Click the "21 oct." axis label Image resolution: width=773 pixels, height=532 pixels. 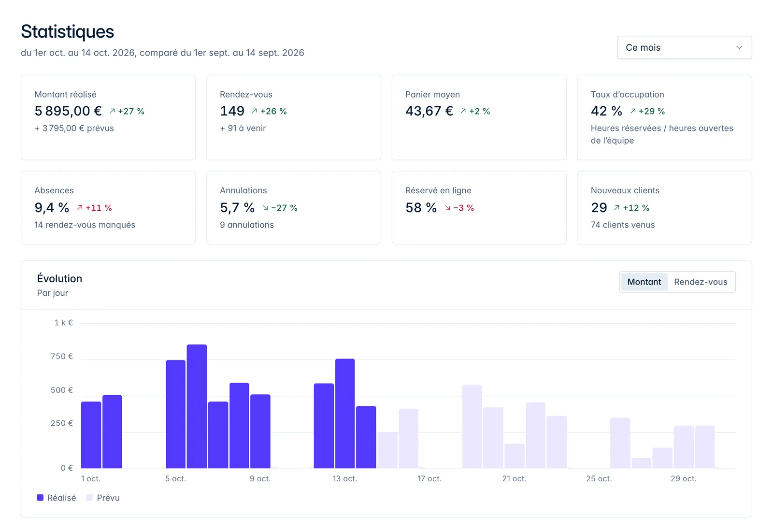click(514, 478)
